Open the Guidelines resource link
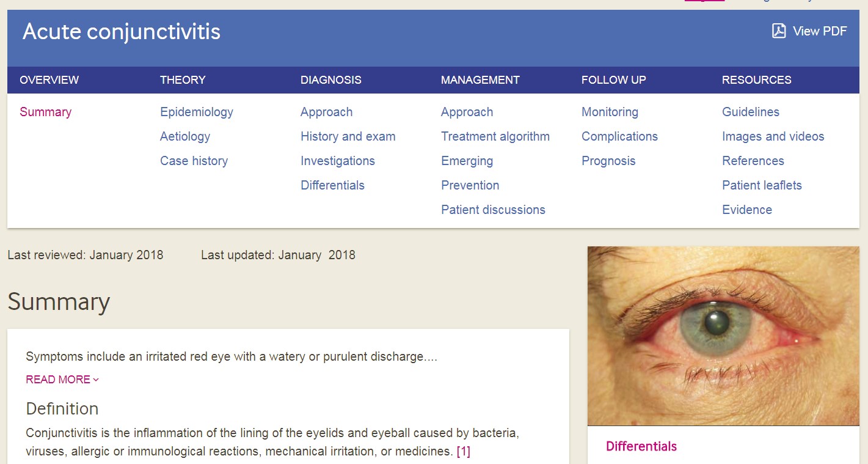This screenshot has height=464, width=868. coord(750,112)
